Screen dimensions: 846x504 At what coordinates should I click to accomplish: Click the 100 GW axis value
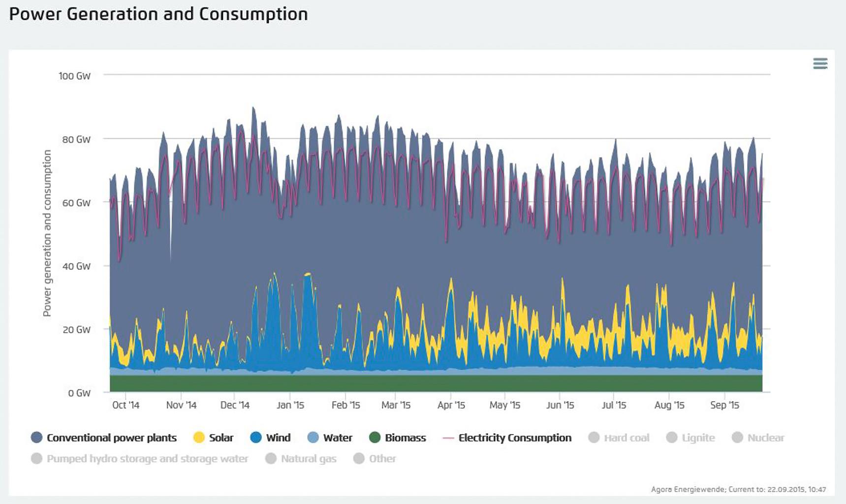click(74, 76)
